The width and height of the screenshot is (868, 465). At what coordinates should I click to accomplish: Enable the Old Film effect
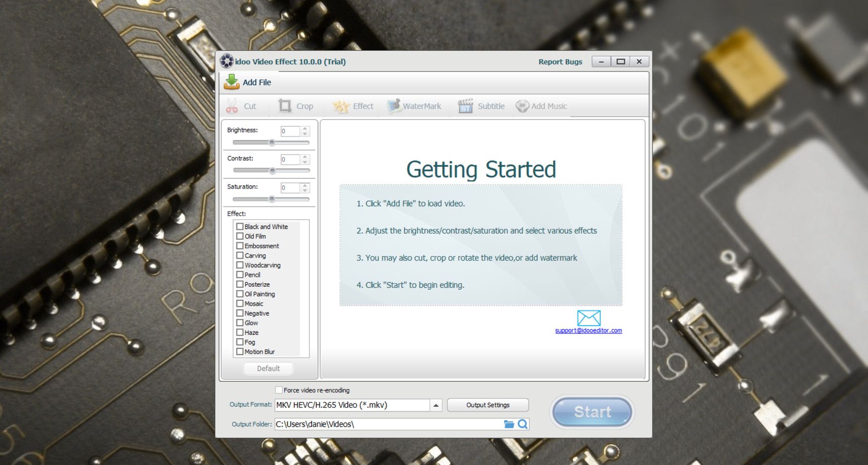coord(240,236)
